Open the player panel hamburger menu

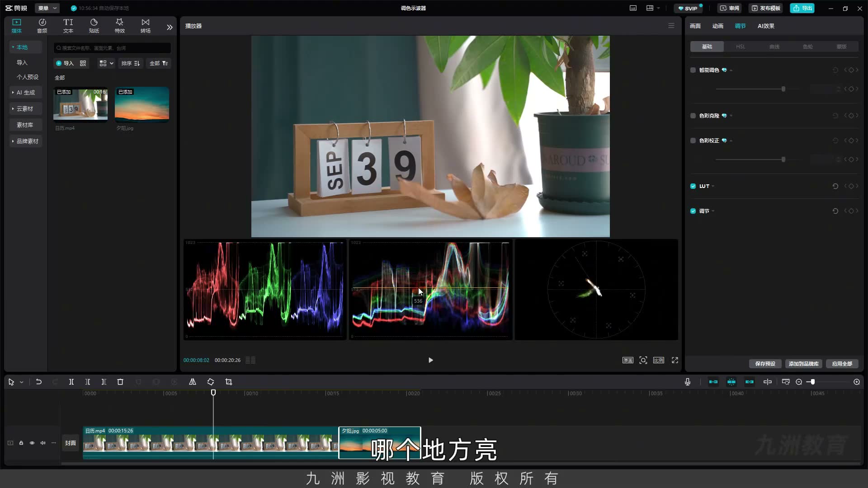(x=671, y=26)
